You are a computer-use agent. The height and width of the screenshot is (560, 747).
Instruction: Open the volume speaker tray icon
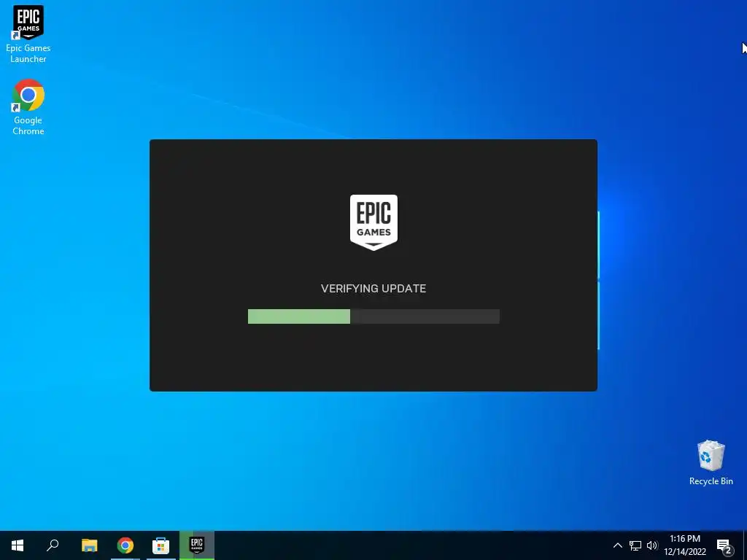click(x=651, y=545)
